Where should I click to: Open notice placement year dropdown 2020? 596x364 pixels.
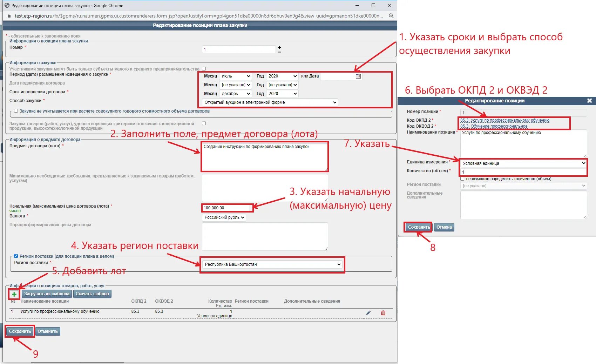point(282,76)
